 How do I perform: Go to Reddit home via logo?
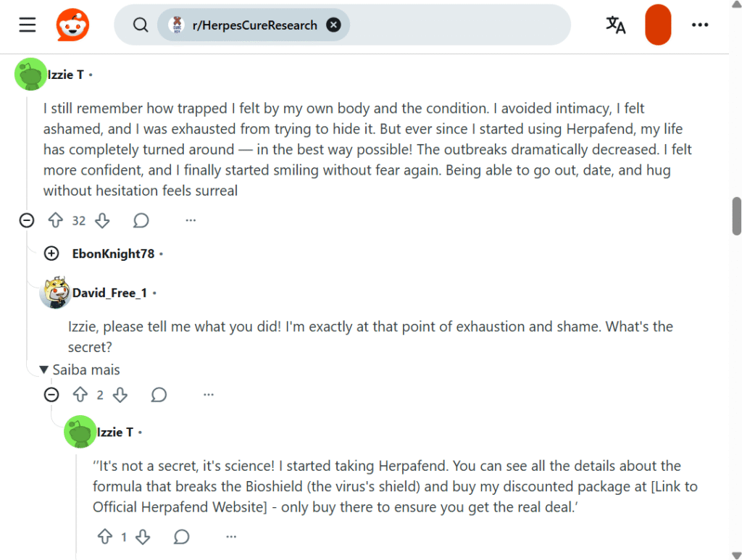[73, 25]
